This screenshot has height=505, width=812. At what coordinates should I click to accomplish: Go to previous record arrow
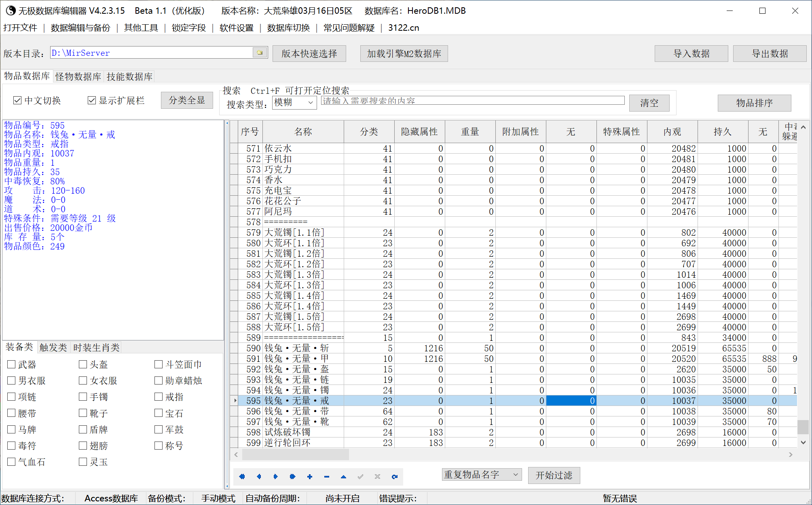[x=259, y=477]
